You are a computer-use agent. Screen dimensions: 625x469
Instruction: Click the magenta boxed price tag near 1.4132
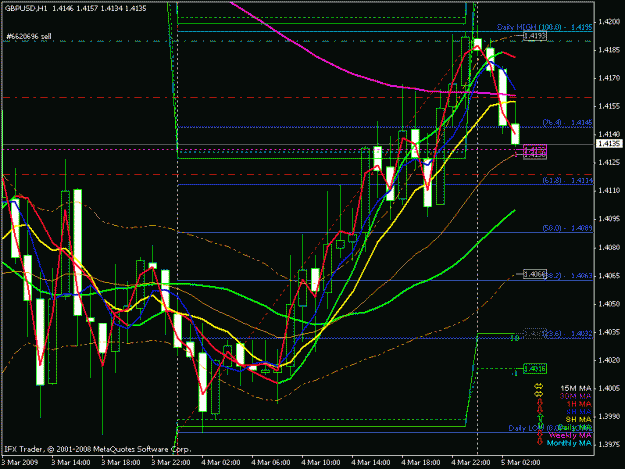535,149
